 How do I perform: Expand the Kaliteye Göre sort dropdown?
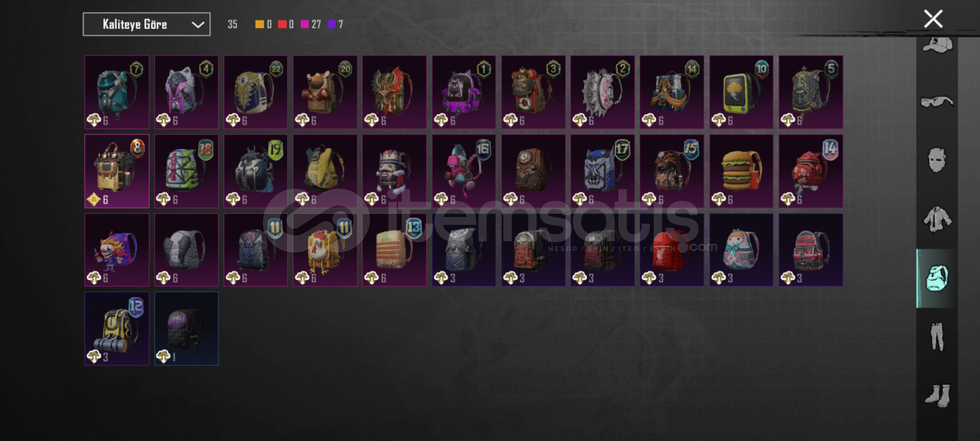pyautogui.click(x=147, y=24)
